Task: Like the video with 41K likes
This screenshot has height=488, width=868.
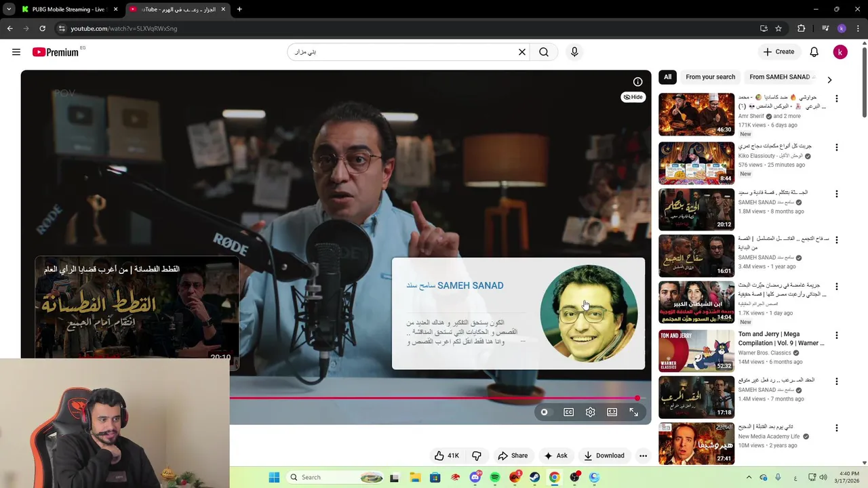Action: (447, 455)
